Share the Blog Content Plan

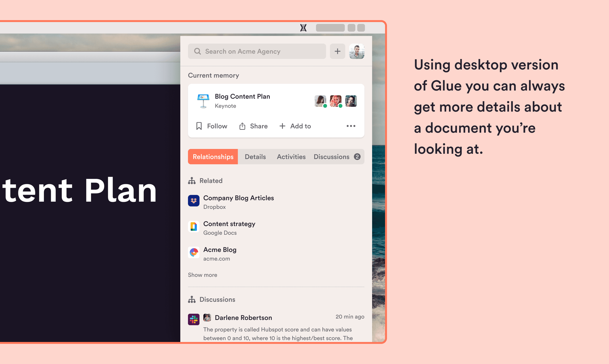(x=253, y=126)
